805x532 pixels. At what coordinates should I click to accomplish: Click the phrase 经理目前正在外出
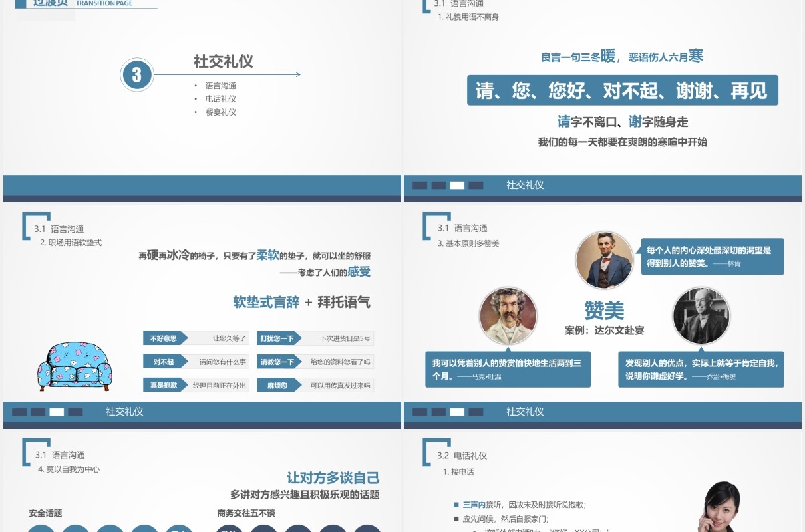point(220,385)
